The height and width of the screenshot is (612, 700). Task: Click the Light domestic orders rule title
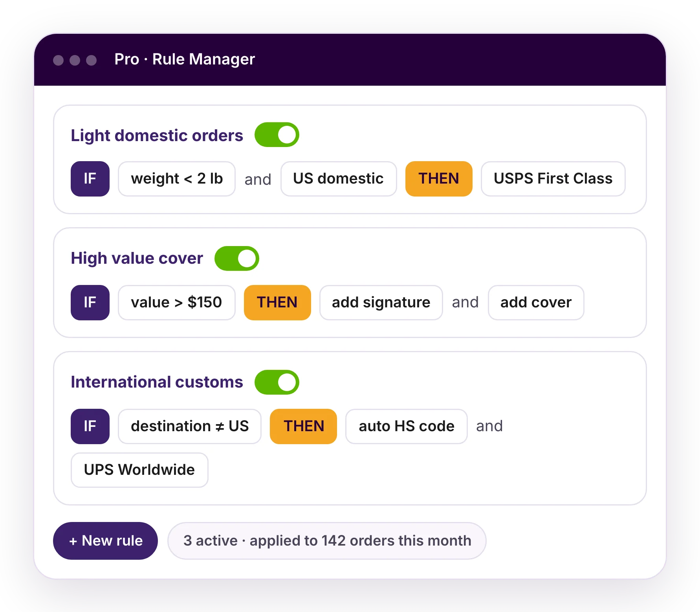point(157,136)
